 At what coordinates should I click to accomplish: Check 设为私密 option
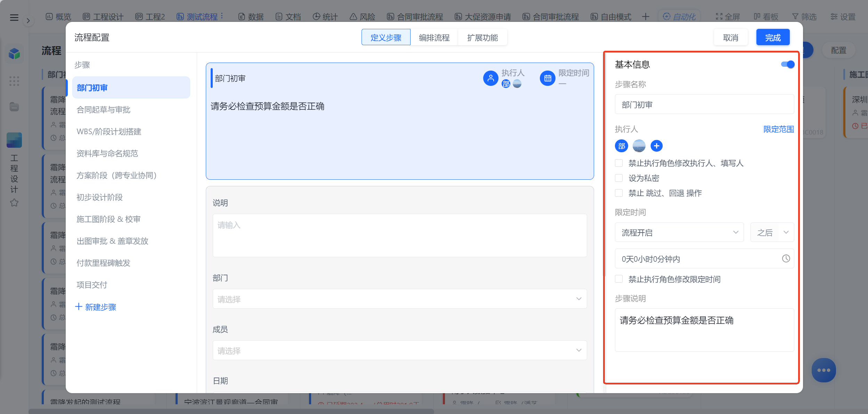pyautogui.click(x=619, y=178)
